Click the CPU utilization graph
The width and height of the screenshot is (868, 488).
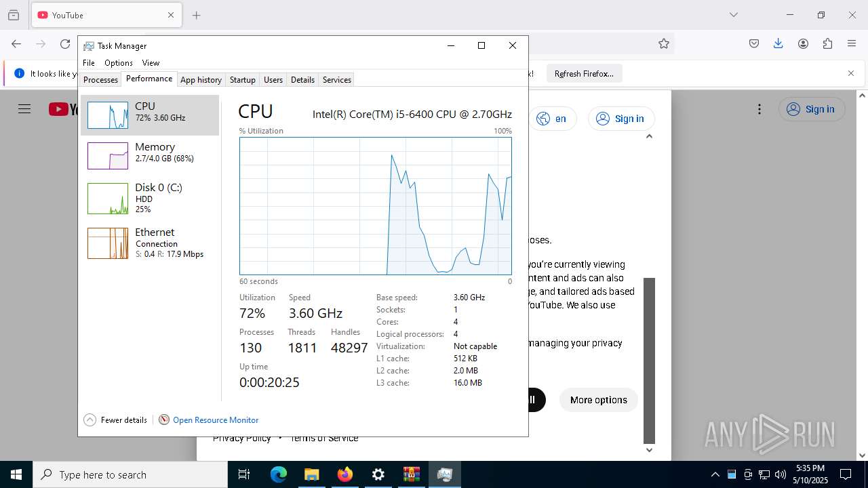pyautogui.click(x=375, y=206)
